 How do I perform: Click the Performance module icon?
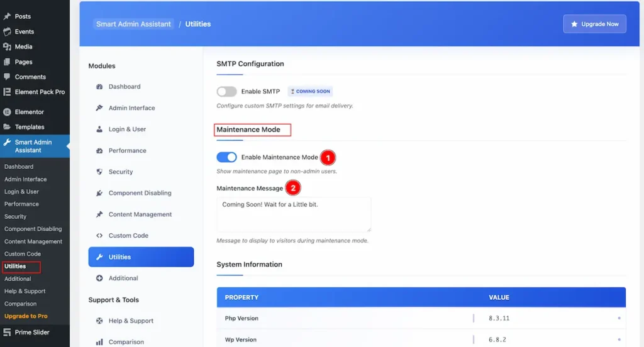(99, 151)
